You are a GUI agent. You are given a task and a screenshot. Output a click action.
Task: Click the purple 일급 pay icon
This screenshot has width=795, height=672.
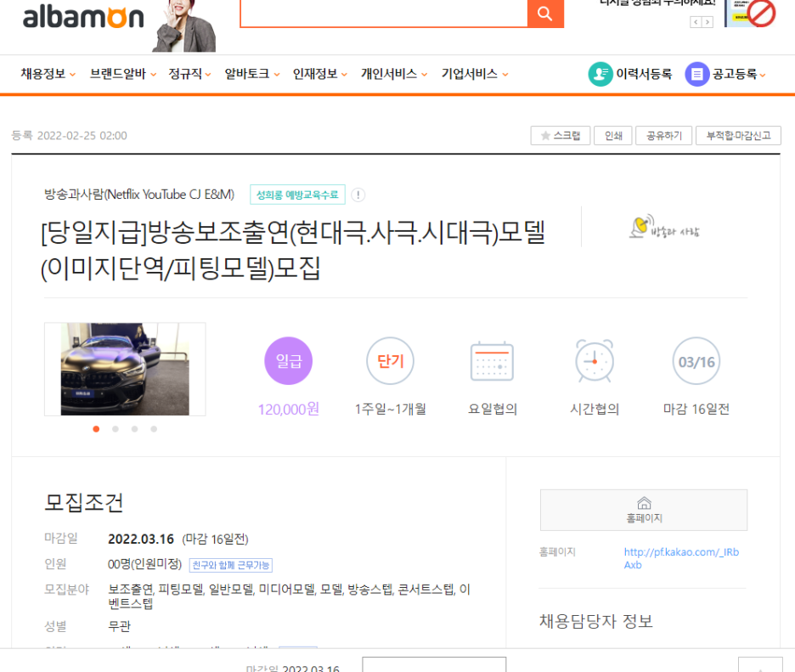[x=289, y=360]
